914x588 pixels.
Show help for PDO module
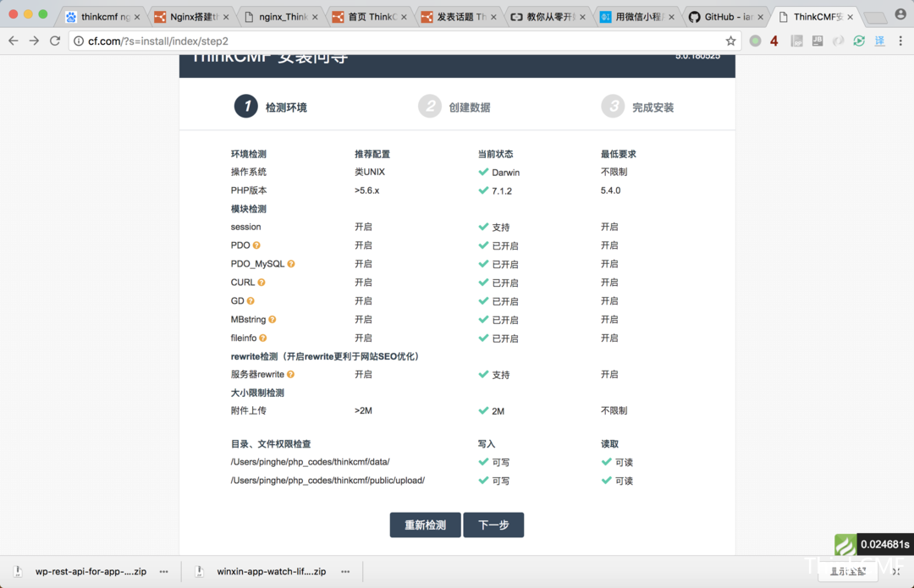[256, 245]
